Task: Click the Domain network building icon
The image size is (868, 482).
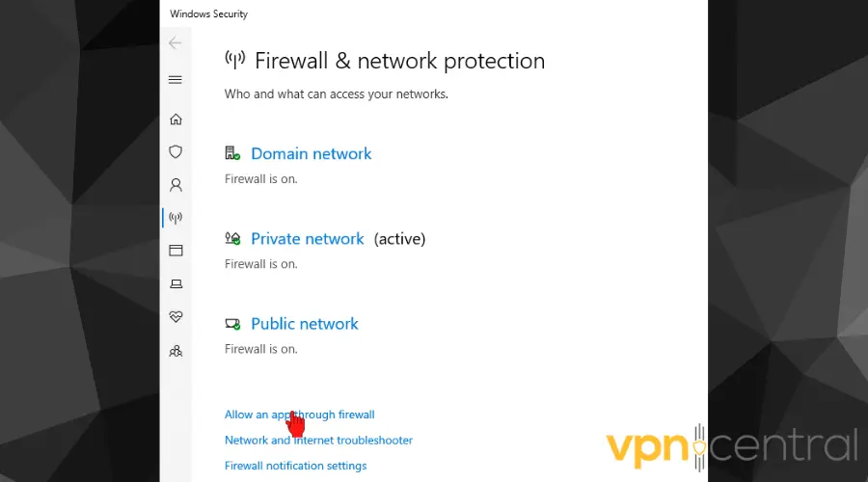Action: click(231, 153)
